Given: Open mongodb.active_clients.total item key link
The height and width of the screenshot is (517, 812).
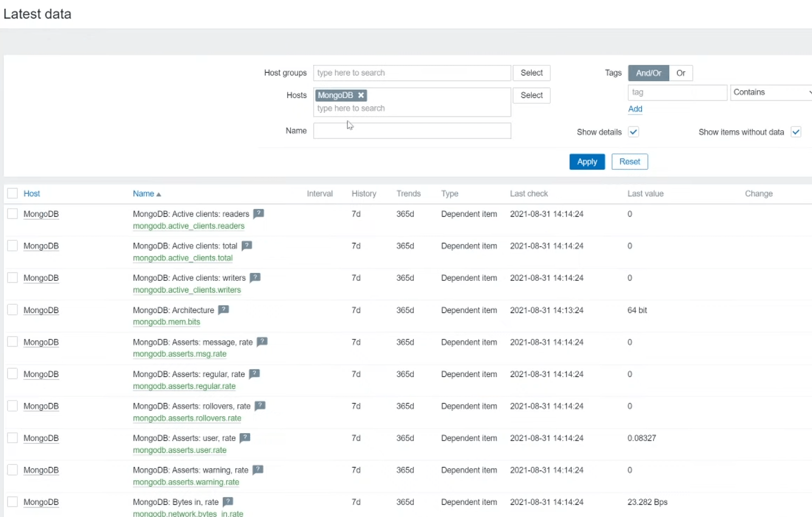Looking at the screenshot, I should (x=183, y=258).
